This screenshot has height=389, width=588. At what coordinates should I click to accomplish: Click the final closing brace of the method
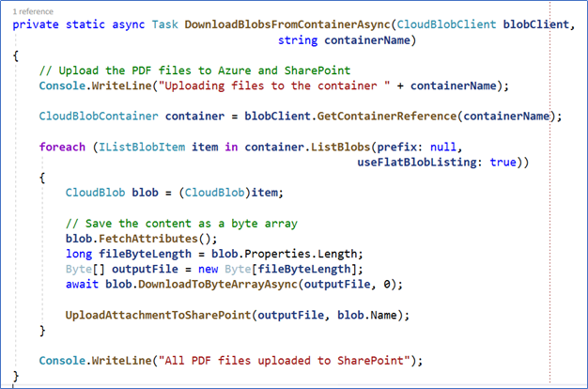pyautogui.click(x=16, y=376)
